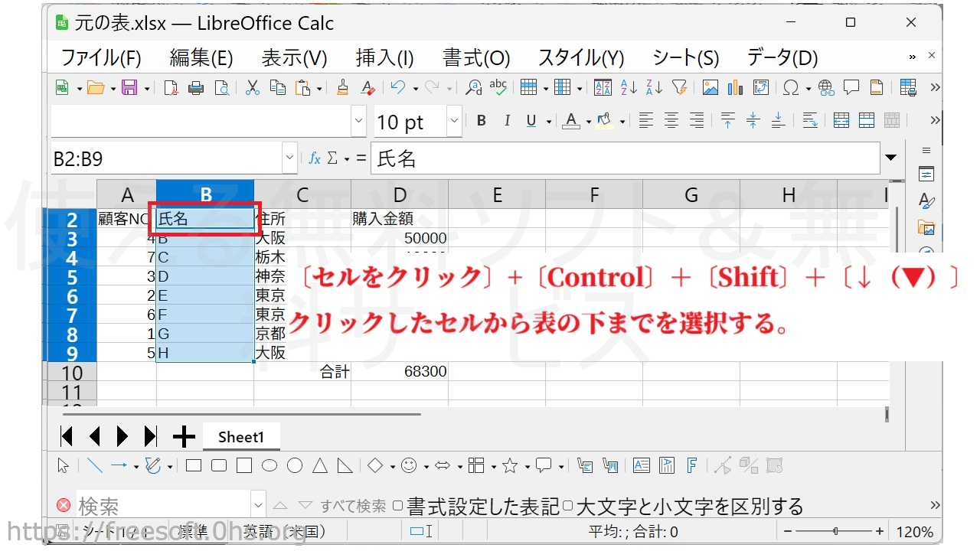Image resolution: width=980 pixels, height=551 pixels.
Task: Insert a chart using the chart icon
Action: click(x=735, y=87)
